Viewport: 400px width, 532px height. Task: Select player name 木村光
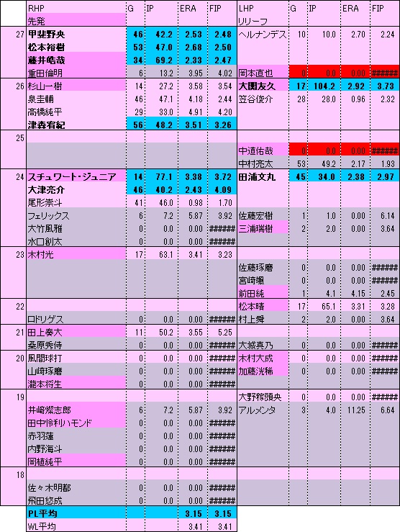(76, 254)
